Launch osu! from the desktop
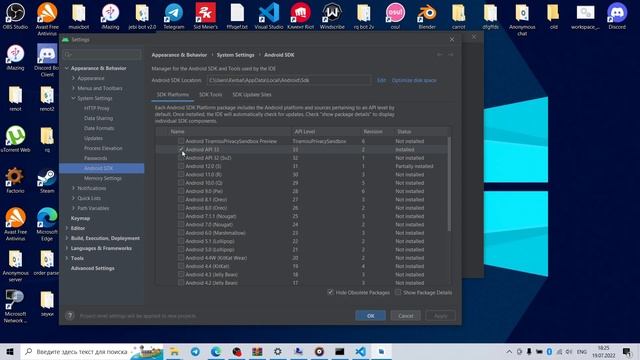 (x=395, y=16)
